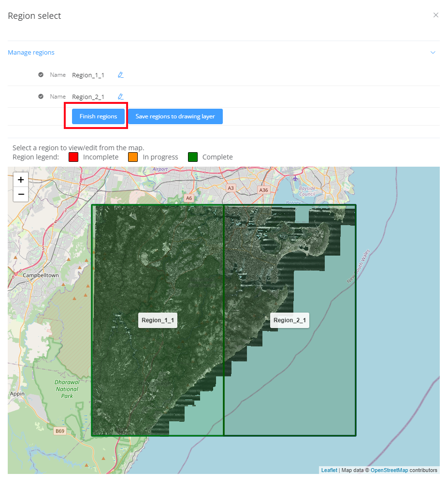Select Region_2_1 label on the map
Viewport: 448px width, 487px height.
click(289, 320)
